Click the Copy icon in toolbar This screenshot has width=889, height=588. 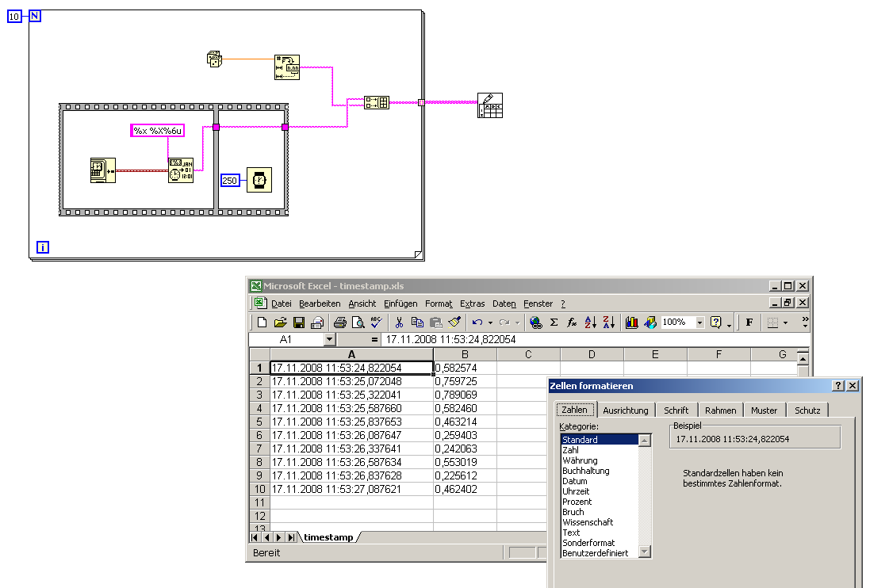click(417, 323)
